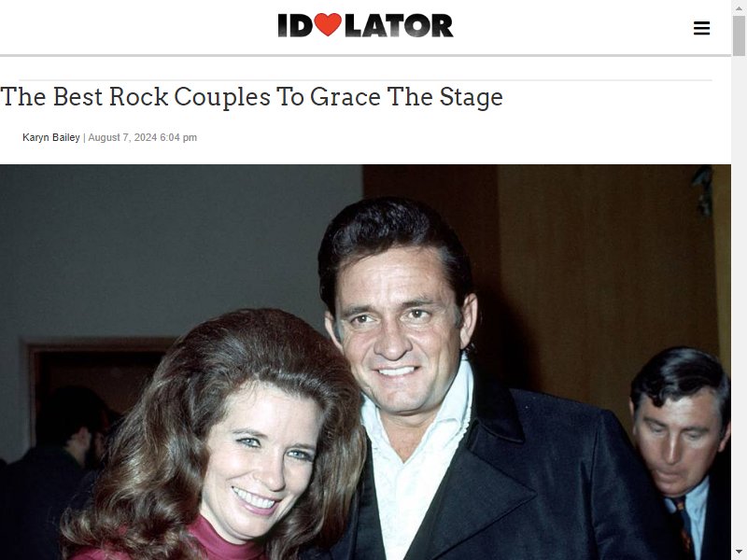Click the August 7, 2024 publish date

[122, 137]
